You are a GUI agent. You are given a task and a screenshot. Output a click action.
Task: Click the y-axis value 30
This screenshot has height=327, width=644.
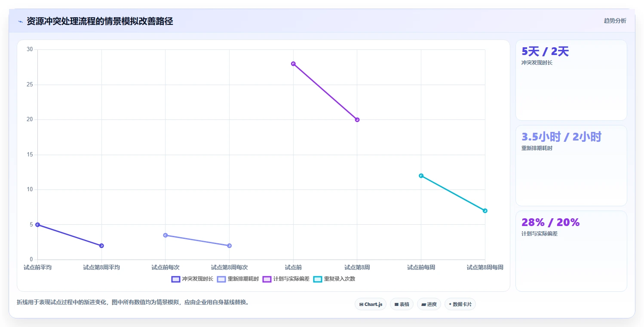point(30,49)
